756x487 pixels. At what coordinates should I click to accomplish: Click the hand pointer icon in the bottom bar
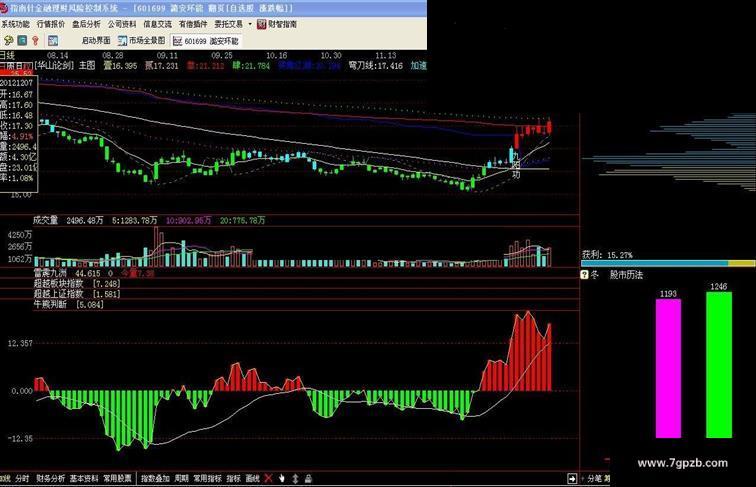[282, 478]
